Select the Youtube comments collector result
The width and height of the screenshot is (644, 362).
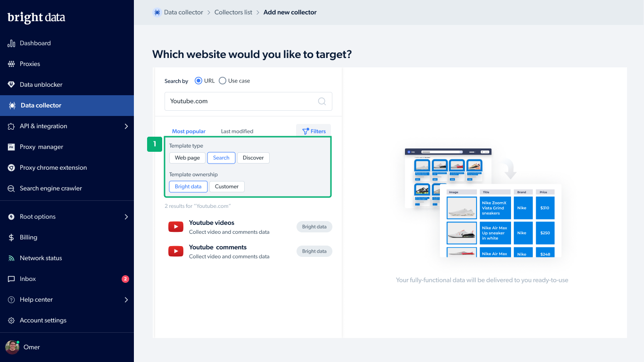click(x=248, y=251)
